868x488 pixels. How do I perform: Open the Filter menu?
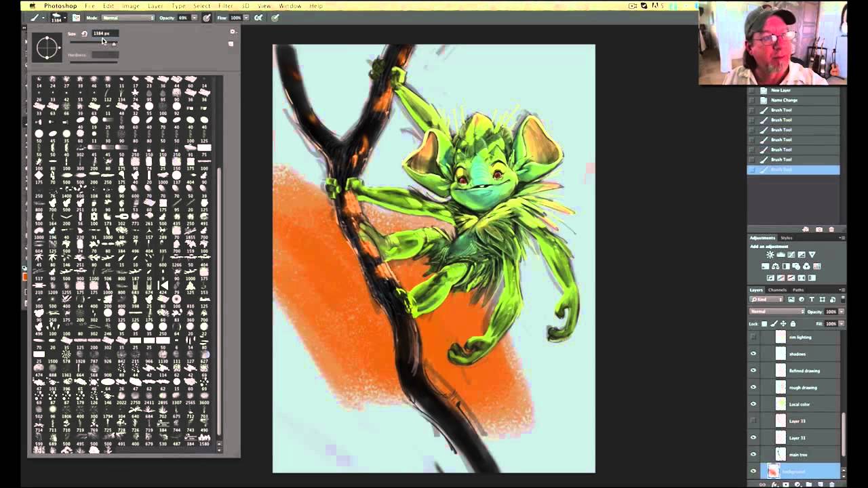pyautogui.click(x=226, y=5)
